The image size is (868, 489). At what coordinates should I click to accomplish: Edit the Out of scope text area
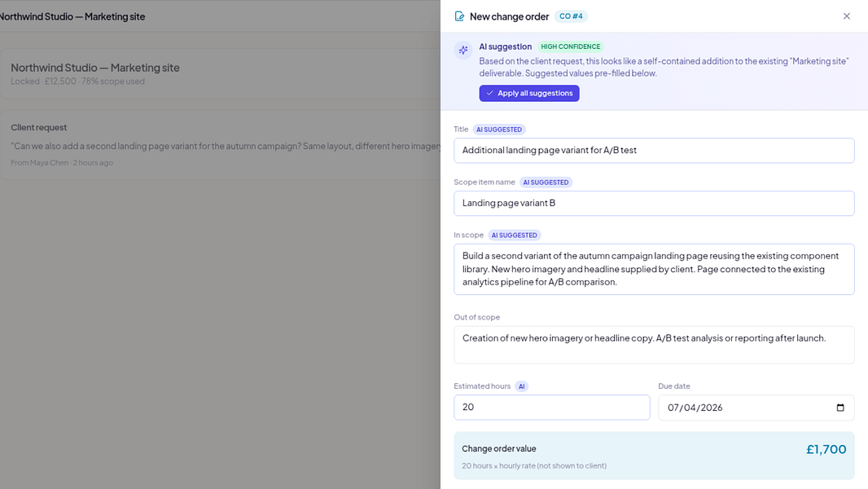pyautogui.click(x=654, y=345)
